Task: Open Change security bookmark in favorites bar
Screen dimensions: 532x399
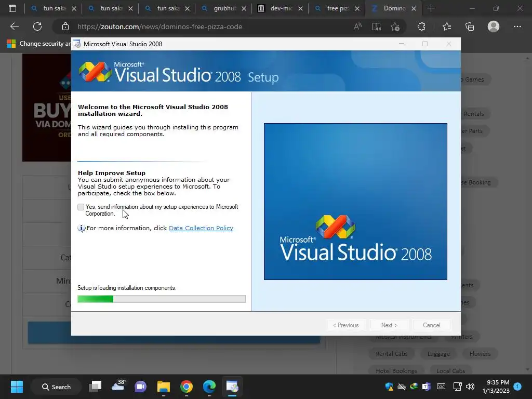Action: (39, 44)
